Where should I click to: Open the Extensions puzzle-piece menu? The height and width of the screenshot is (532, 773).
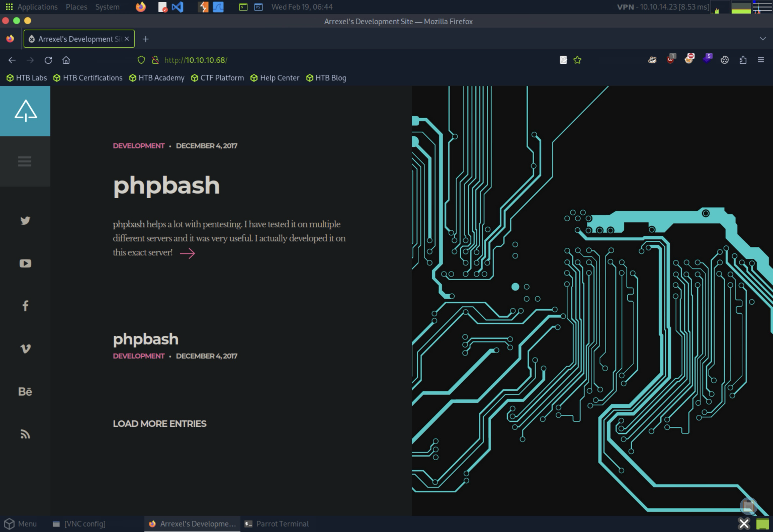pos(743,60)
